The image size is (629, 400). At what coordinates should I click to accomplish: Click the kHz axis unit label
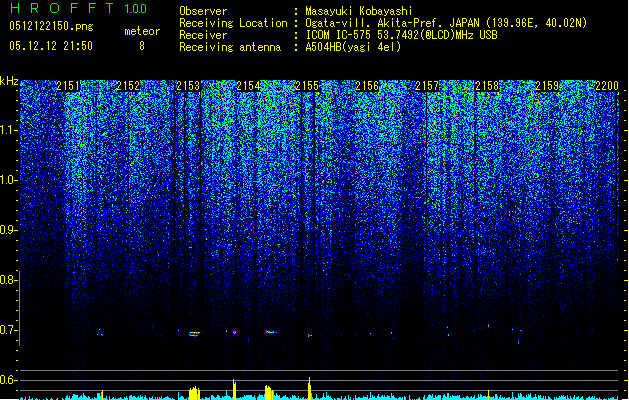point(9,81)
